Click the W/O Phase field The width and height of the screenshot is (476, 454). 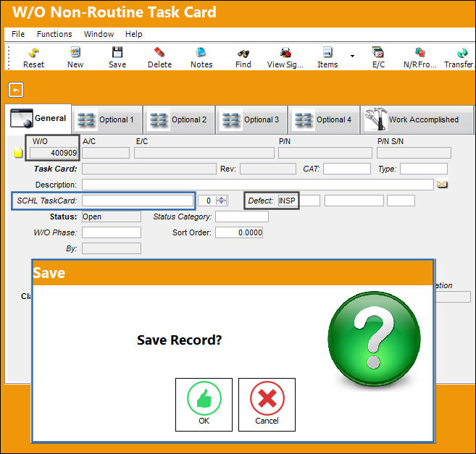[x=112, y=232]
